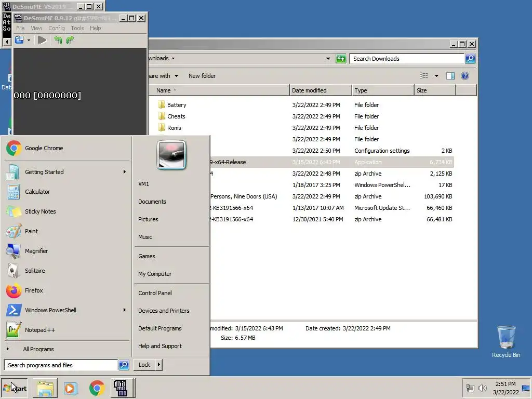Select the Windows PowerShell script row
This screenshot has width=532, height=399.
[332, 185]
